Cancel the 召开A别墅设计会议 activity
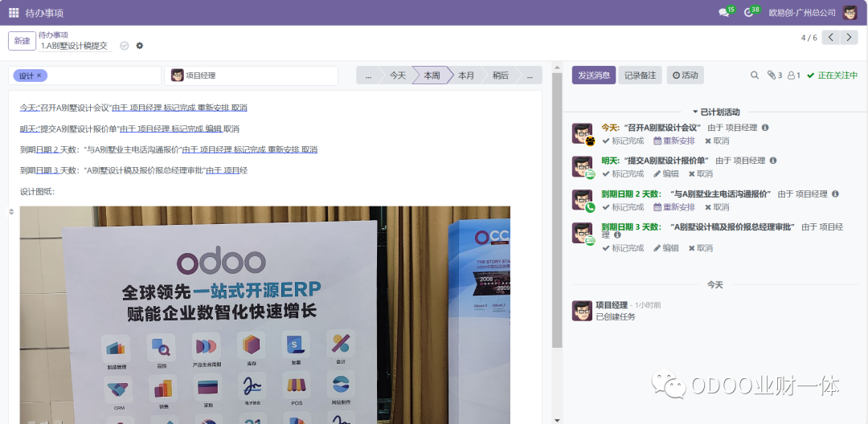Image resolution: width=868 pixels, height=424 pixels. point(717,141)
